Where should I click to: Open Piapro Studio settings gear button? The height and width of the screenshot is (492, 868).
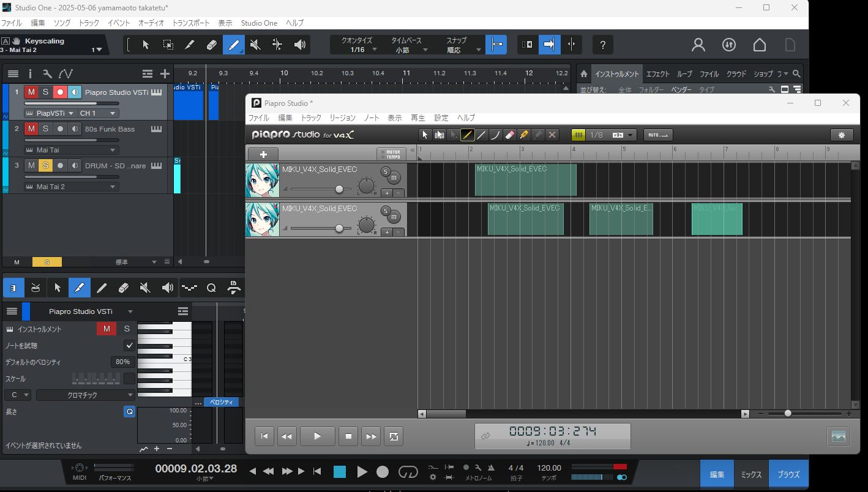842,135
